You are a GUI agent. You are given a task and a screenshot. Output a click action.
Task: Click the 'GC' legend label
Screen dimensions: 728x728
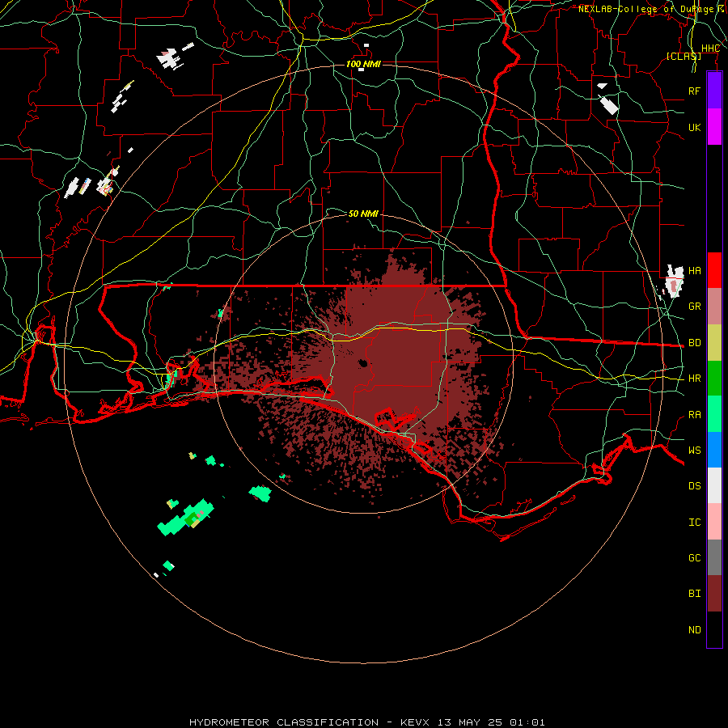coord(695,558)
